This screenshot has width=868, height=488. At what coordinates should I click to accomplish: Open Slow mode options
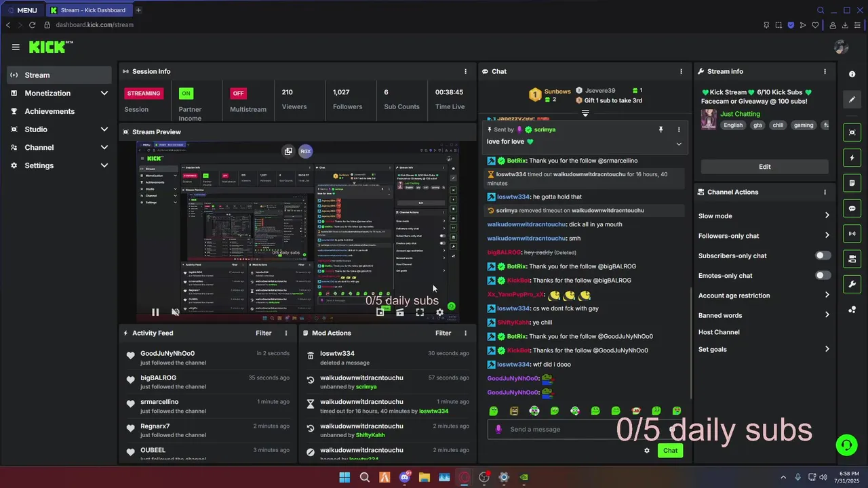pyautogui.click(x=764, y=216)
